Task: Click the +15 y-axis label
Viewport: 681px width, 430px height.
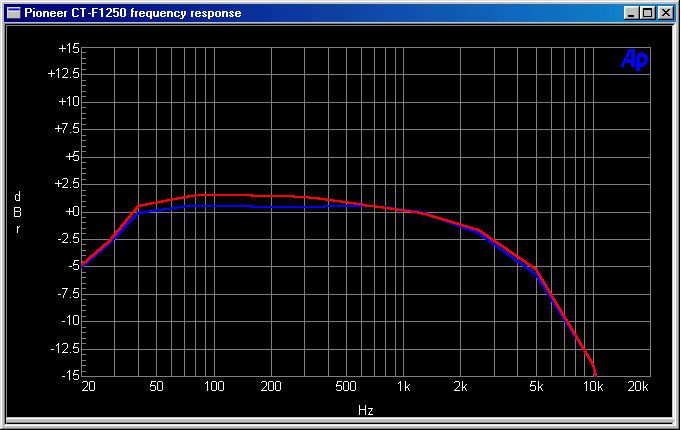Action: pyautogui.click(x=69, y=48)
